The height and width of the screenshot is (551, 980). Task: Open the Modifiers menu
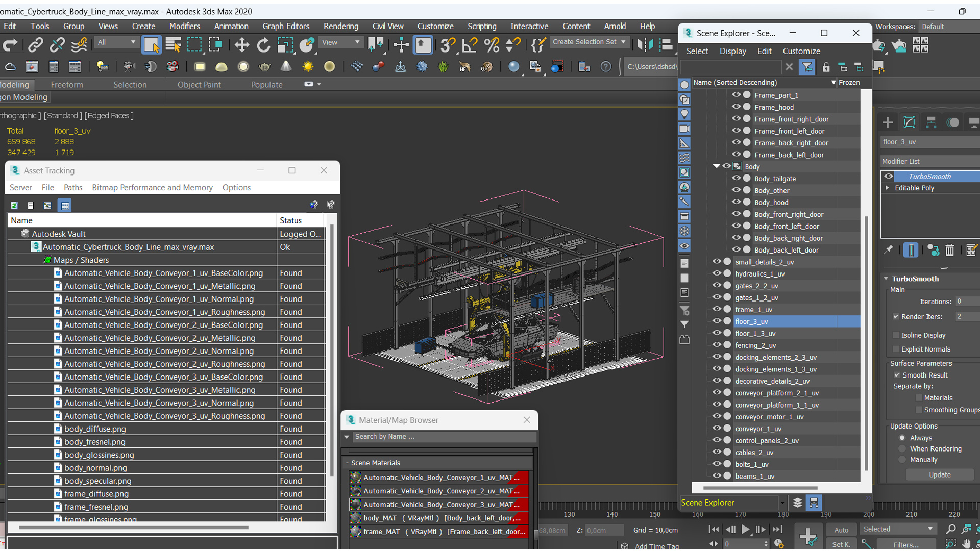(x=184, y=26)
